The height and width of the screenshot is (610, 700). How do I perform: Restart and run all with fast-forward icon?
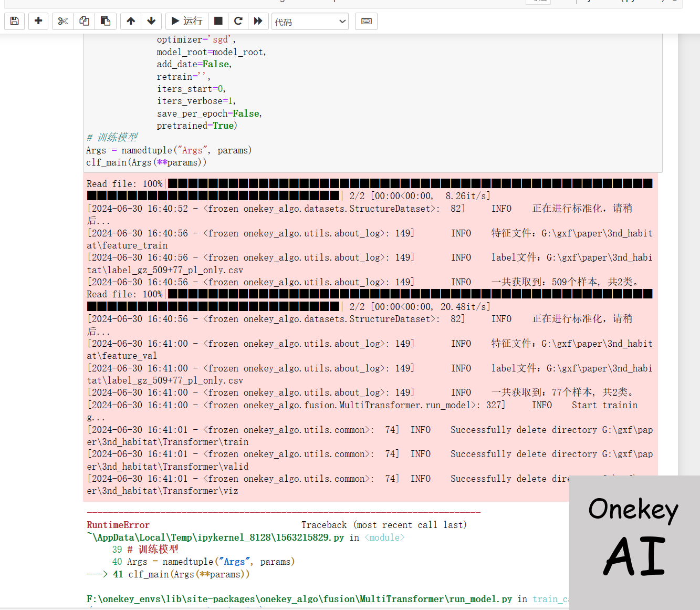[258, 21]
